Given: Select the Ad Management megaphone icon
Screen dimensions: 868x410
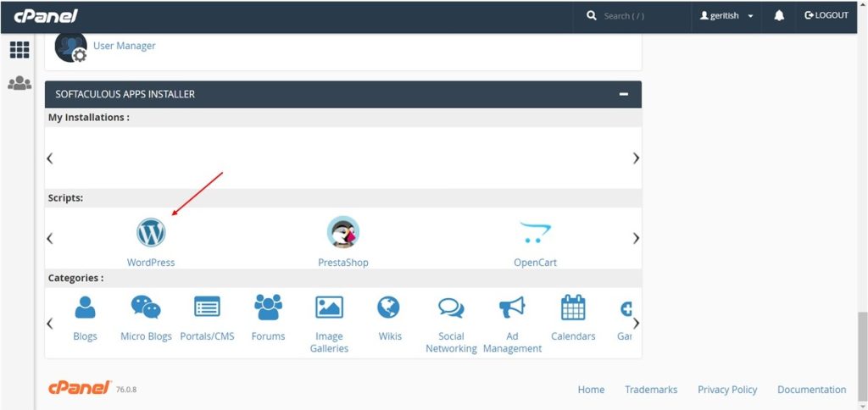Looking at the screenshot, I should coord(512,307).
